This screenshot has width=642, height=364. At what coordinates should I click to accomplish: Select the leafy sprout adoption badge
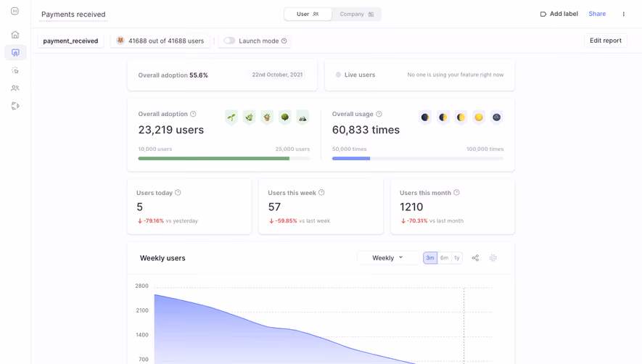[x=249, y=117]
